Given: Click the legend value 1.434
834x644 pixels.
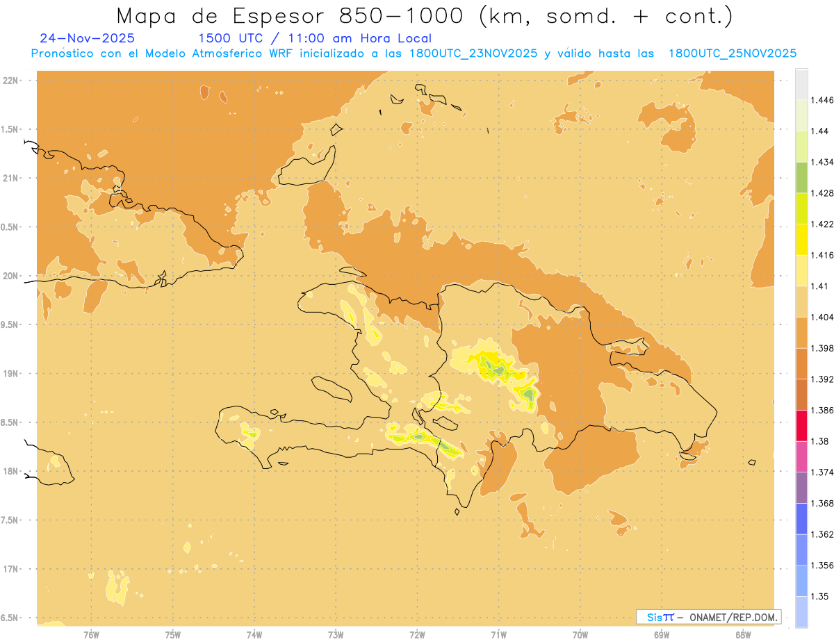Looking at the screenshot, I should pyautogui.click(x=821, y=162).
